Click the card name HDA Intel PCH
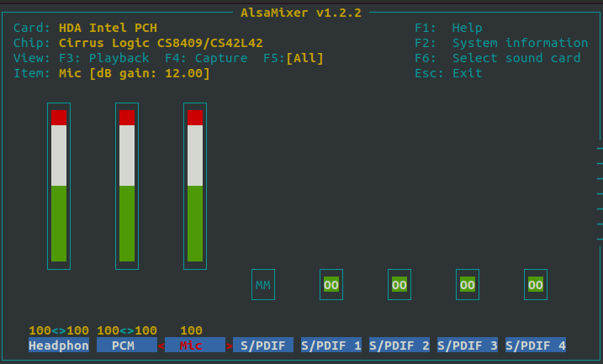603x364 pixels. (x=108, y=28)
